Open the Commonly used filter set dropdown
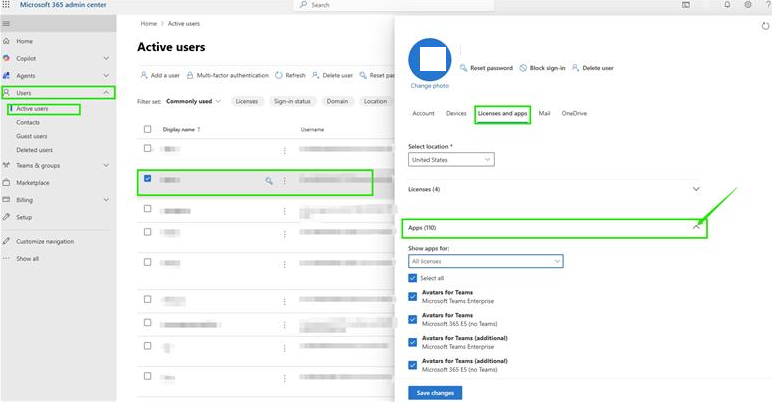 (193, 101)
